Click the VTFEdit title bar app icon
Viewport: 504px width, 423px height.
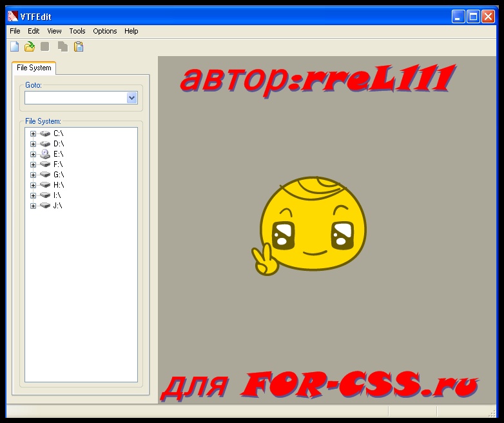[x=13, y=16]
